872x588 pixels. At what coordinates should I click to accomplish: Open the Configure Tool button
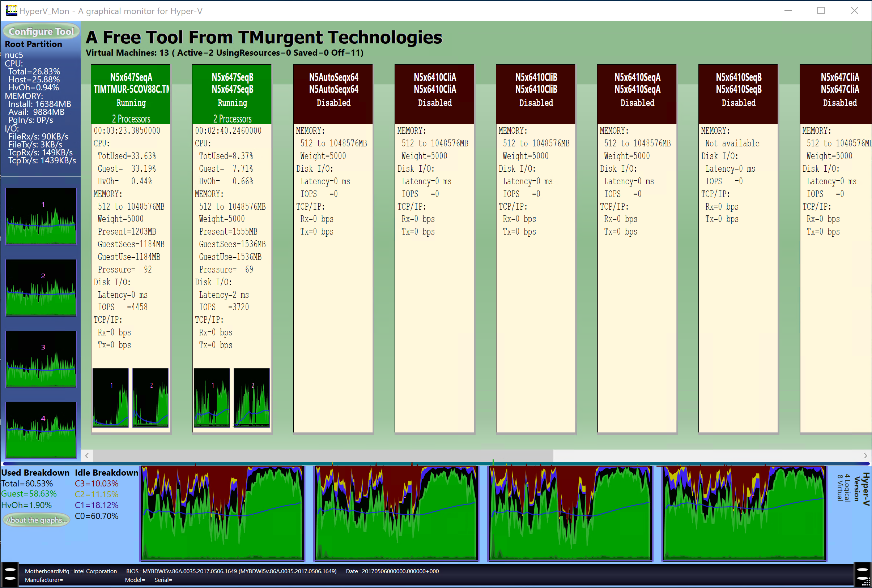click(41, 31)
